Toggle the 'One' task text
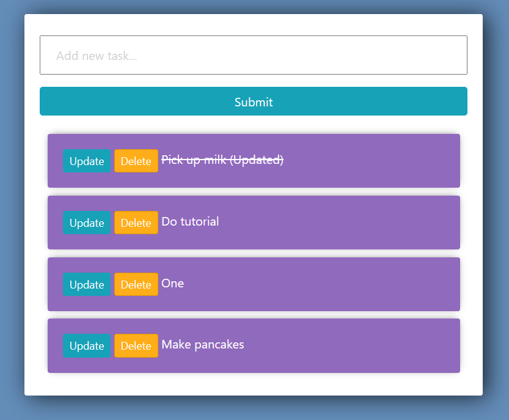The image size is (509, 420). tap(172, 283)
